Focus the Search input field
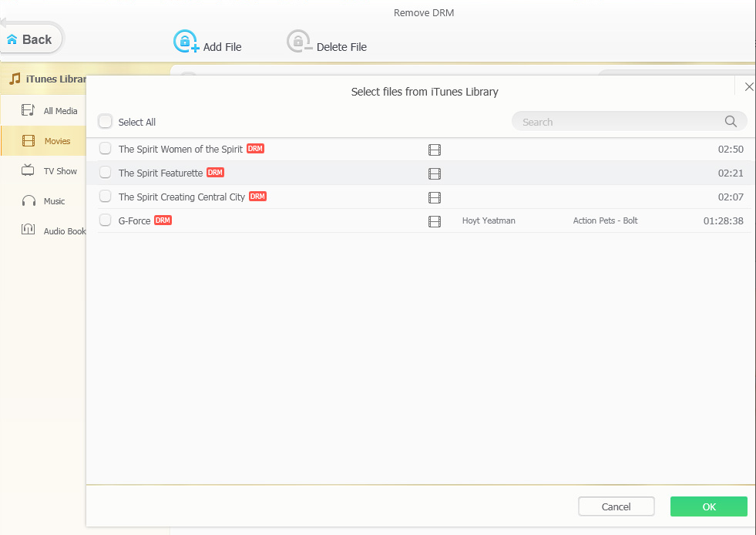This screenshot has width=756, height=535. click(x=617, y=122)
